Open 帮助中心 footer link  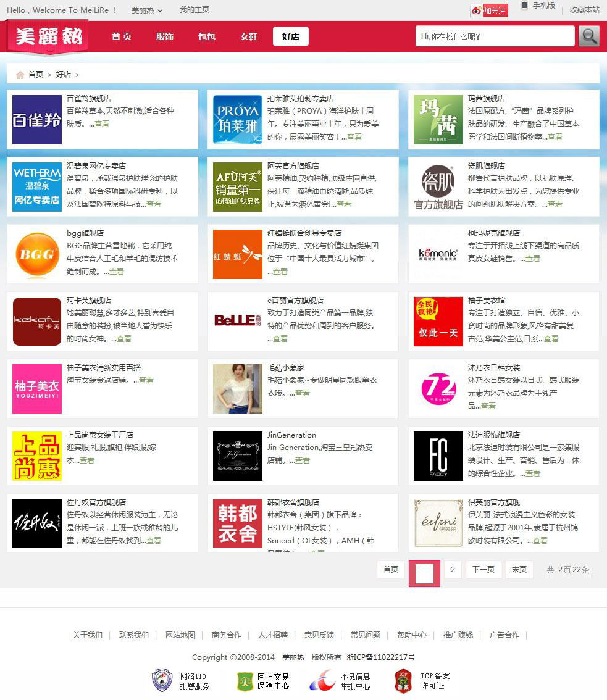(412, 635)
